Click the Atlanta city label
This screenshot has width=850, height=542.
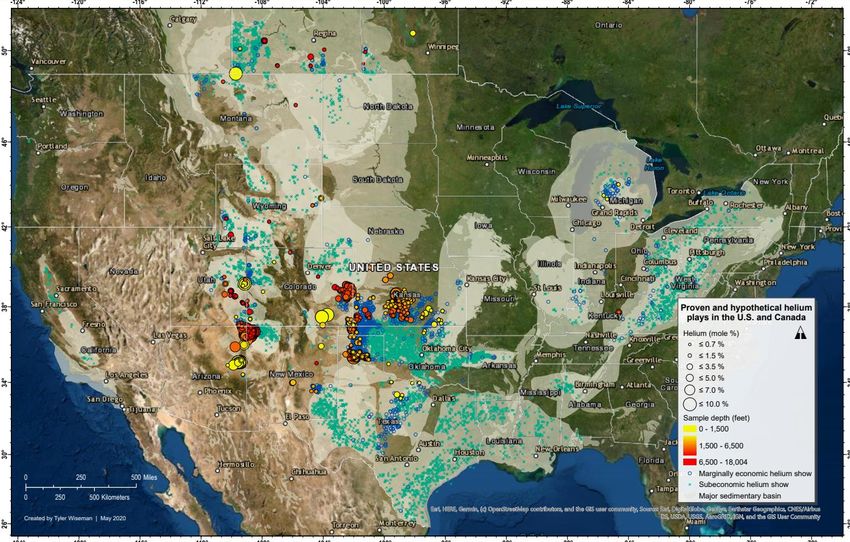tap(639, 385)
